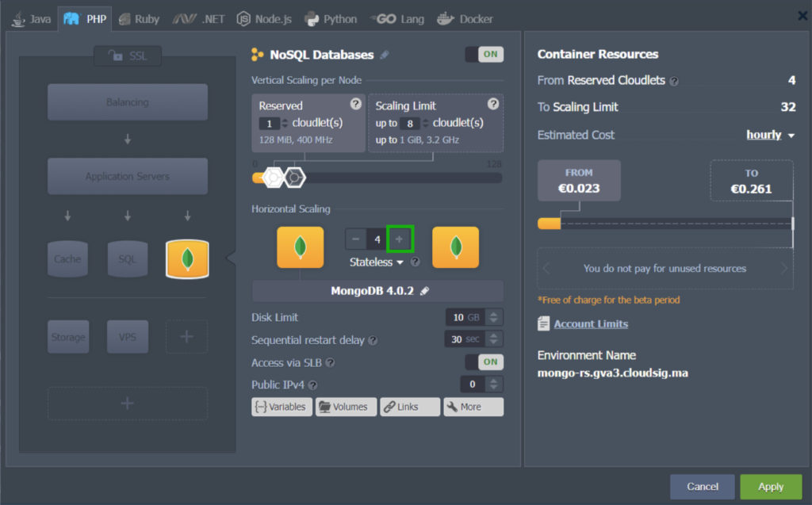Cancel the topology changes
Screen dimensions: 812x505
(x=703, y=487)
